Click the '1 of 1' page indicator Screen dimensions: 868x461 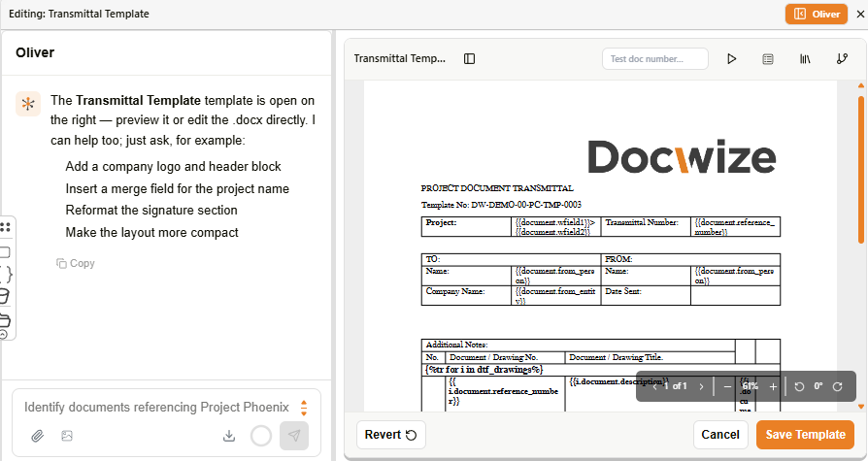point(676,386)
